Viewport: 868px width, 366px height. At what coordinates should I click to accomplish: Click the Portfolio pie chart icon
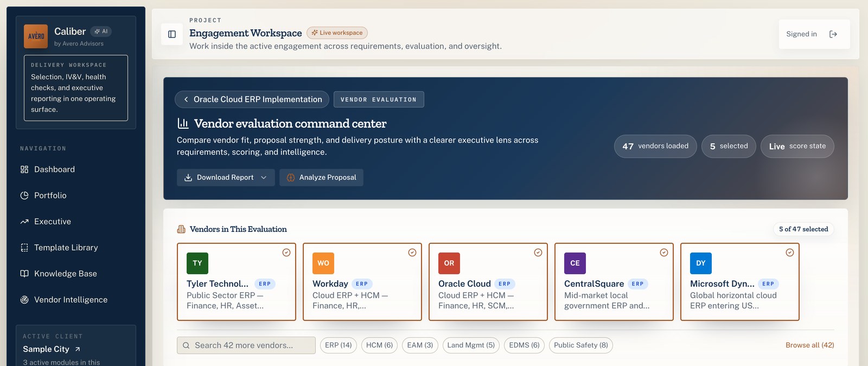coord(24,195)
